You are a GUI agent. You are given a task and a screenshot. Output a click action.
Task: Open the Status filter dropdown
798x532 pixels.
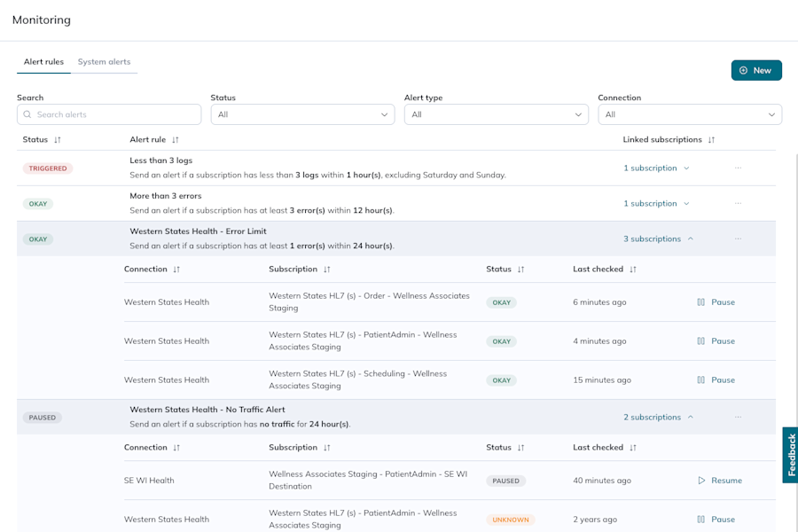[303, 114]
